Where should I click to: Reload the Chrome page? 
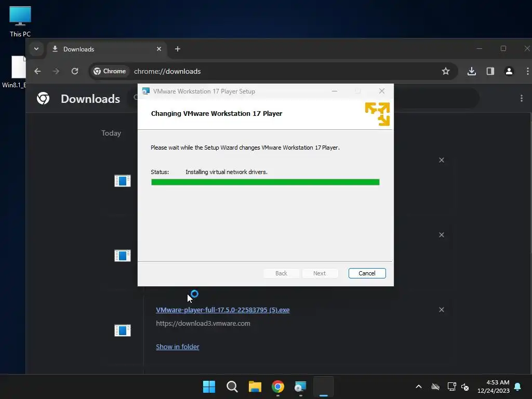(75, 71)
